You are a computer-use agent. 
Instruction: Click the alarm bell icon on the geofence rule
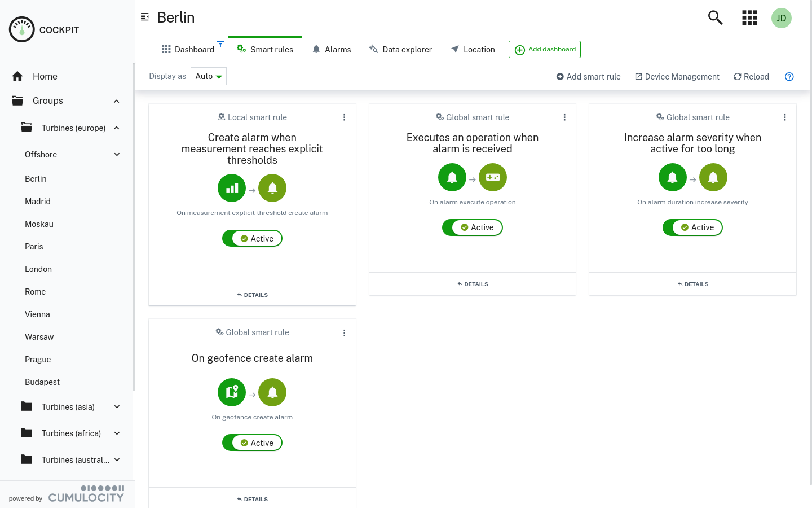272,392
